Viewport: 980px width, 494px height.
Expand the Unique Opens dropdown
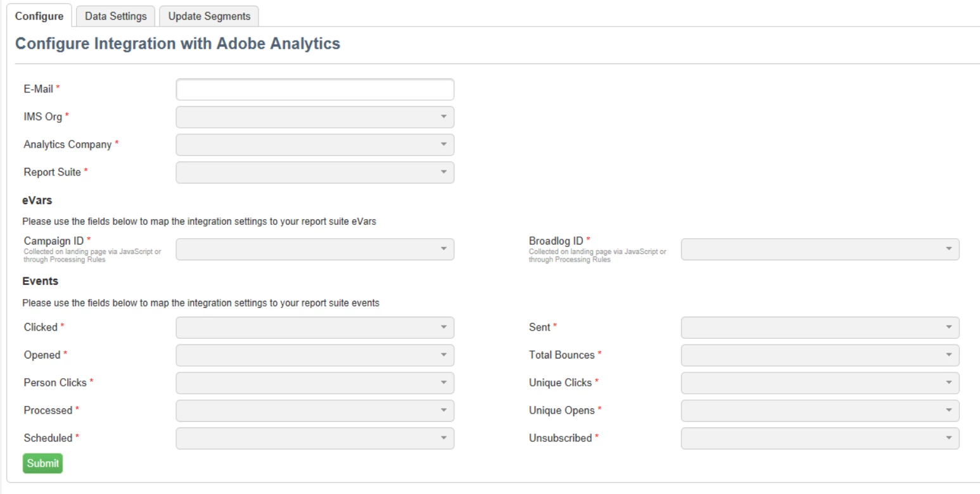coord(820,410)
